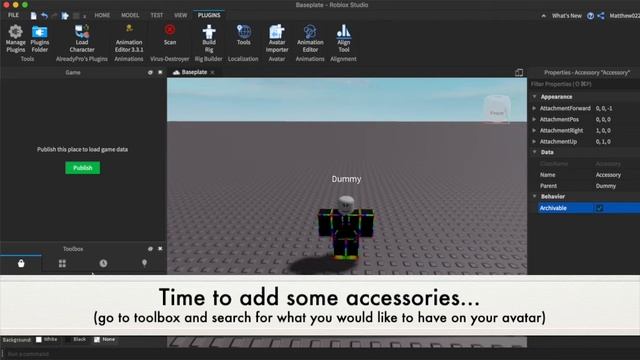Click the publish to Roblox toolbar icon
The width and height of the screenshot is (640, 360).
(65, 16)
